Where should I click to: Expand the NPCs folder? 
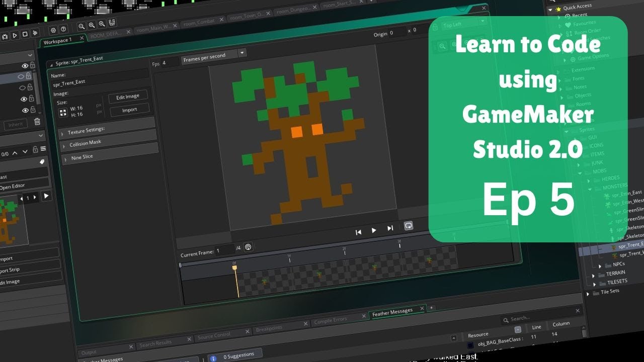coord(600,265)
